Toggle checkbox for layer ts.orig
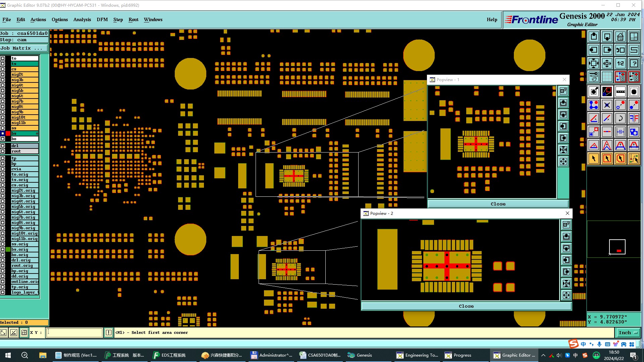Screen dimensions: 644x362 3,180
